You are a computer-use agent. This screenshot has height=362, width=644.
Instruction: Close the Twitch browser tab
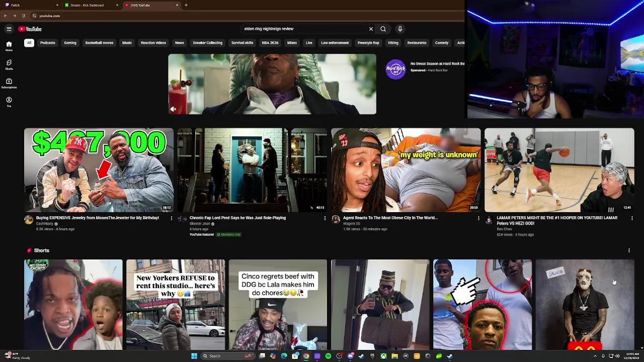[57, 5]
